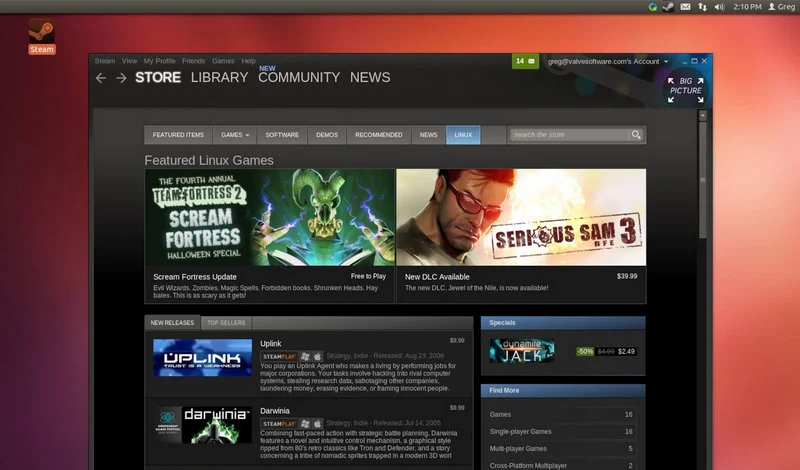Select the Featured Items store tab
The width and height of the screenshot is (800, 470).
178,135
